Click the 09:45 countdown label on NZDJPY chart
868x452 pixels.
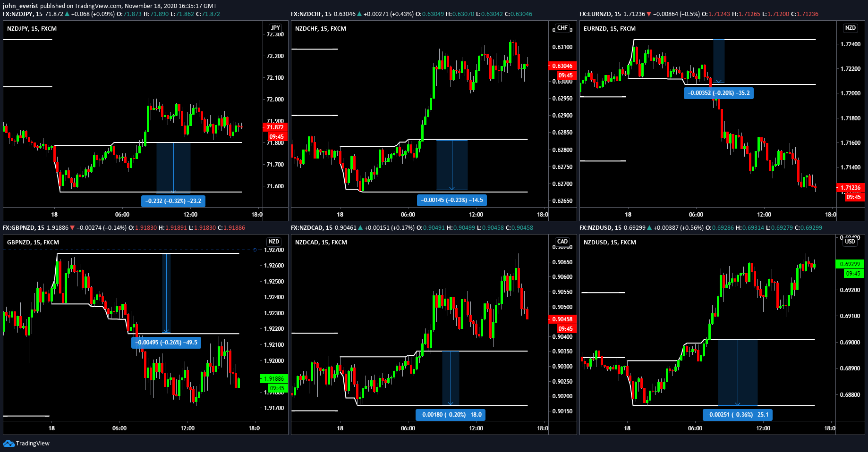click(x=277, y=137)
